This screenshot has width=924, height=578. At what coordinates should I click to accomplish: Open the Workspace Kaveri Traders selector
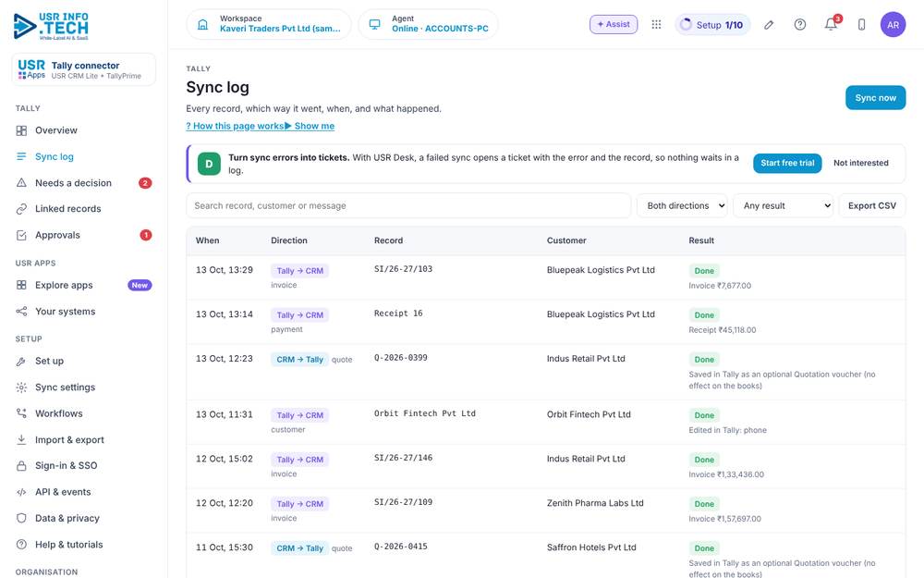[269, 24]
